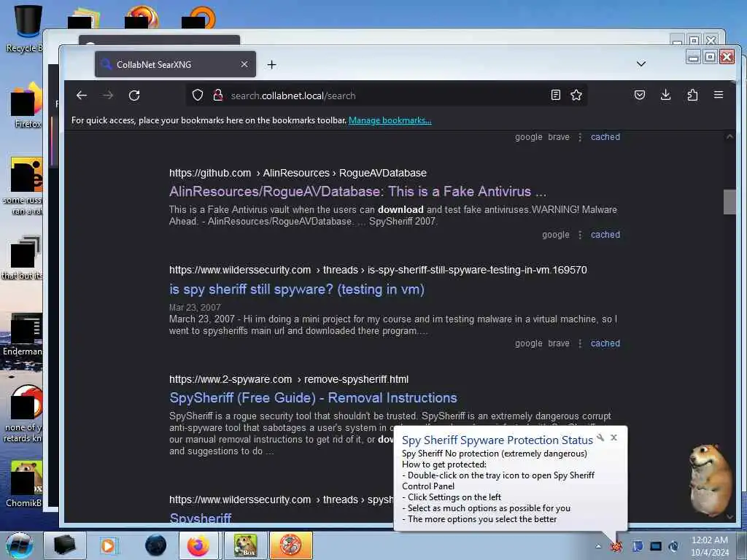Open the partially visible Spysheriff result link
Image resolution: width=747 pixels, height=560 pixels.
[x=201, y=518]
